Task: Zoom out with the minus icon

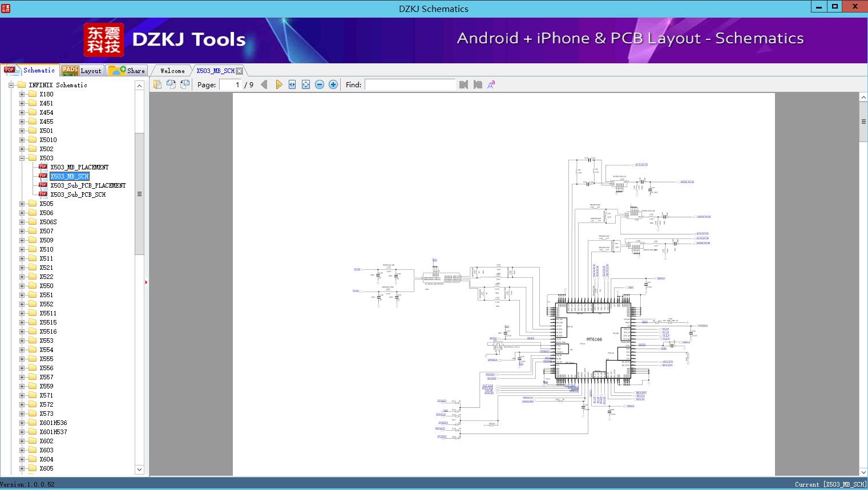Action: 320,84
